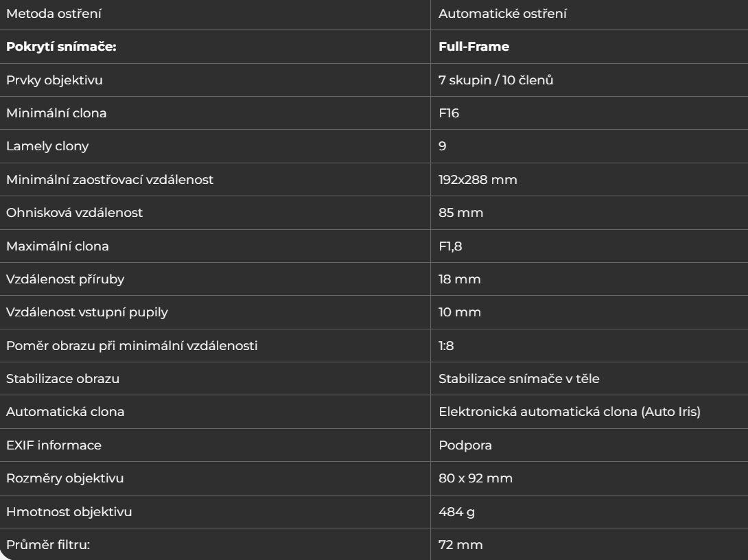Click the 'EXIF informace' row label
The width and height of the screenshot is (748, 560).
[x=54, y=445]
